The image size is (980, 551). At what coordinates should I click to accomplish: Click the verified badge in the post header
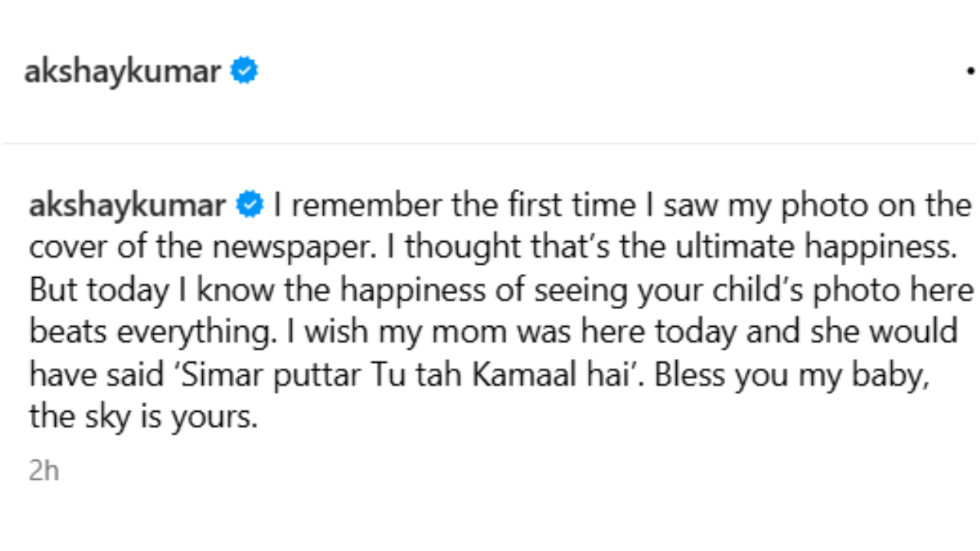245,71
